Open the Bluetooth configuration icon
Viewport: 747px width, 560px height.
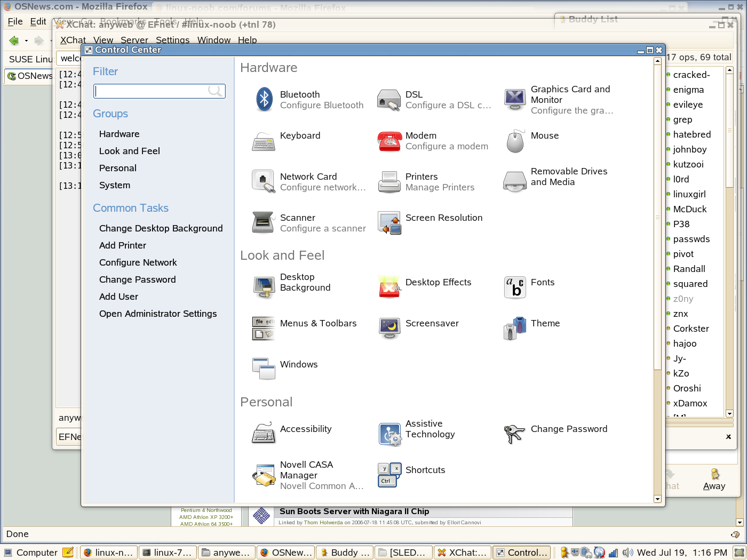264,99
